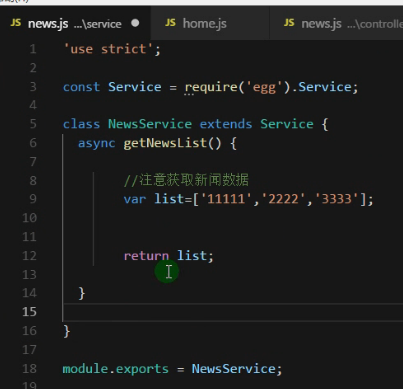Click line number 9 in the gutter
Image resolution: width=403 pixels, height=389 pixels.
pos(33,199)
